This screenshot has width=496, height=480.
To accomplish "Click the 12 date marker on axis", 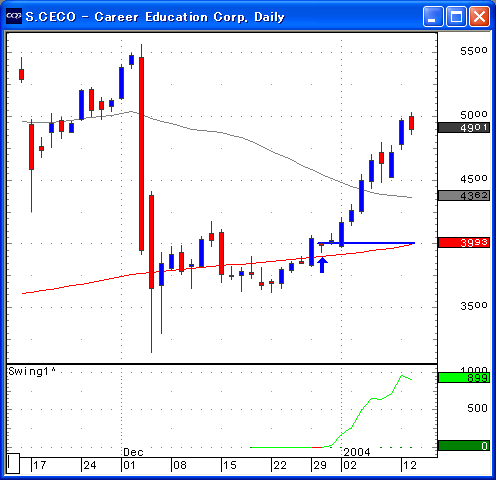I will click(x=409, y=465).
